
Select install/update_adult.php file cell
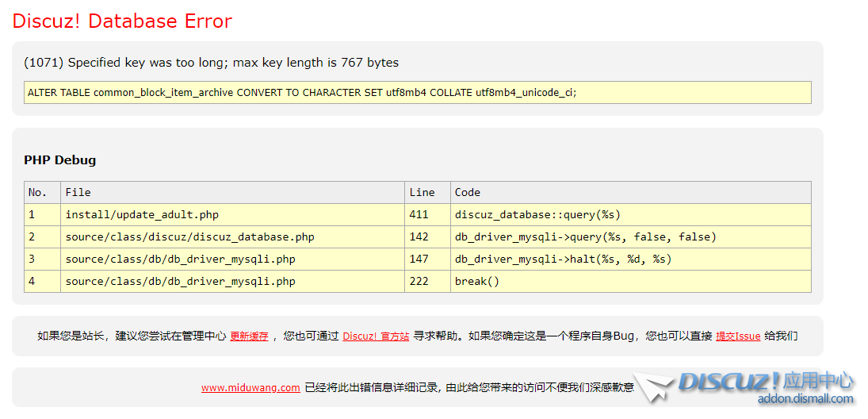[232, 214]
